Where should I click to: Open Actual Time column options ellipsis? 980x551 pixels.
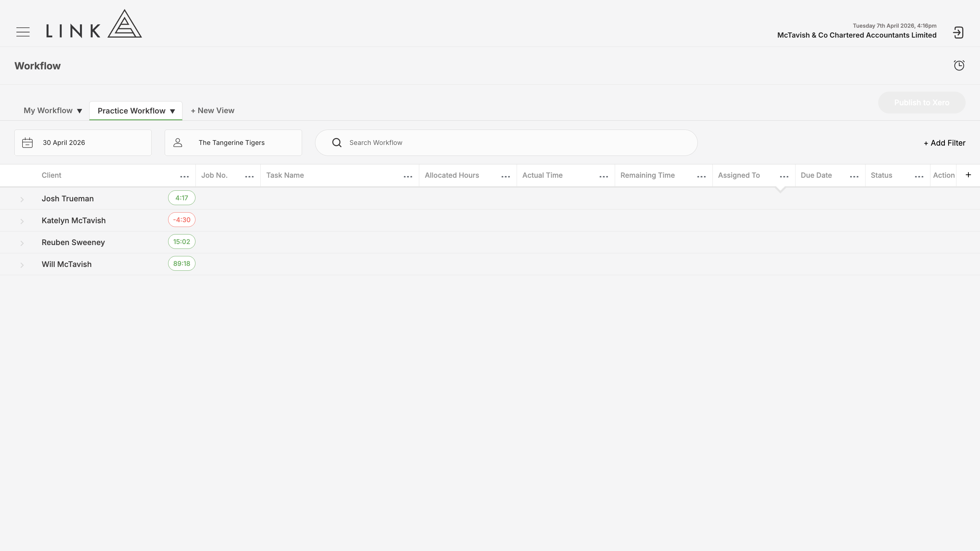tap(604, 177)
